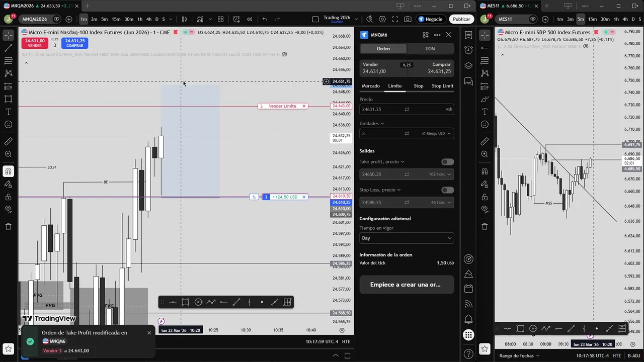Screen dimensions: 644x362
Task: Open chart settings hexagon icon in top bar
Action: coord(382,19)
